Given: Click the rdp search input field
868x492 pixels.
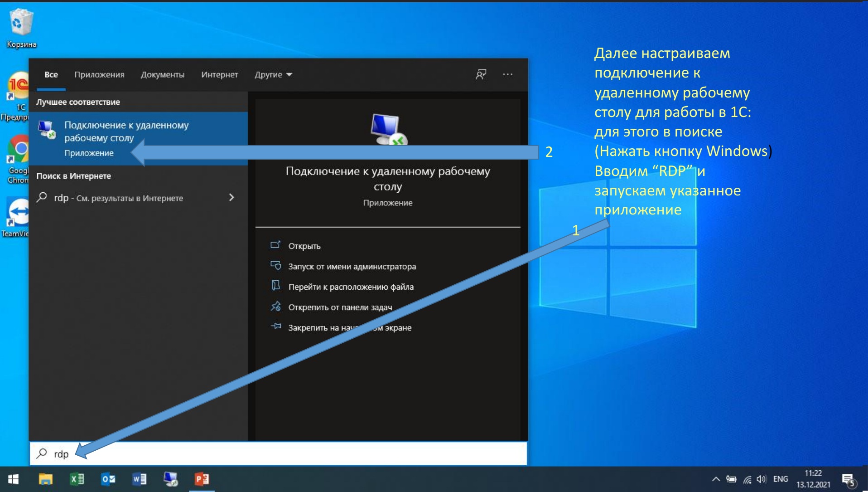Looking at the screenshot, I should (x=272, y=454).
